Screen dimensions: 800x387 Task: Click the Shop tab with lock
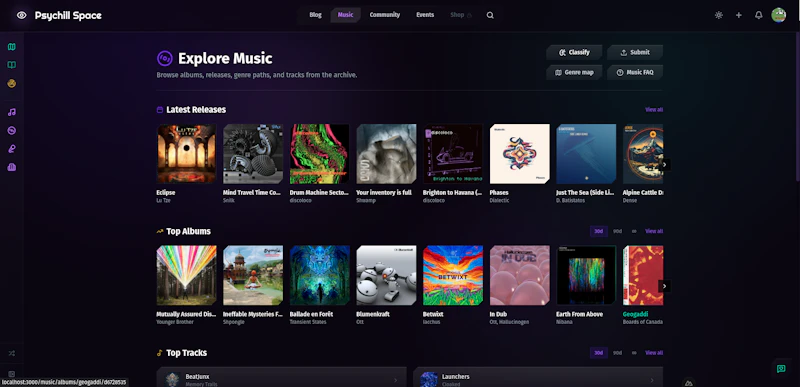coord(461,15)
